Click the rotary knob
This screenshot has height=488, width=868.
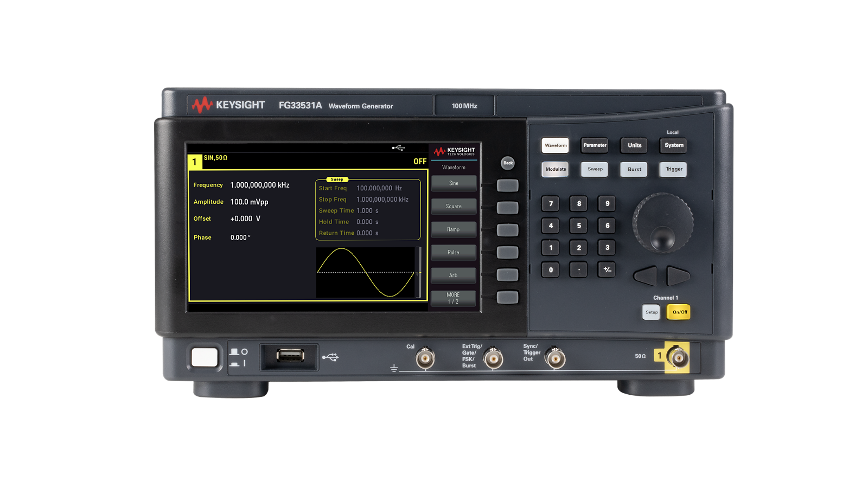click(663, 223)
